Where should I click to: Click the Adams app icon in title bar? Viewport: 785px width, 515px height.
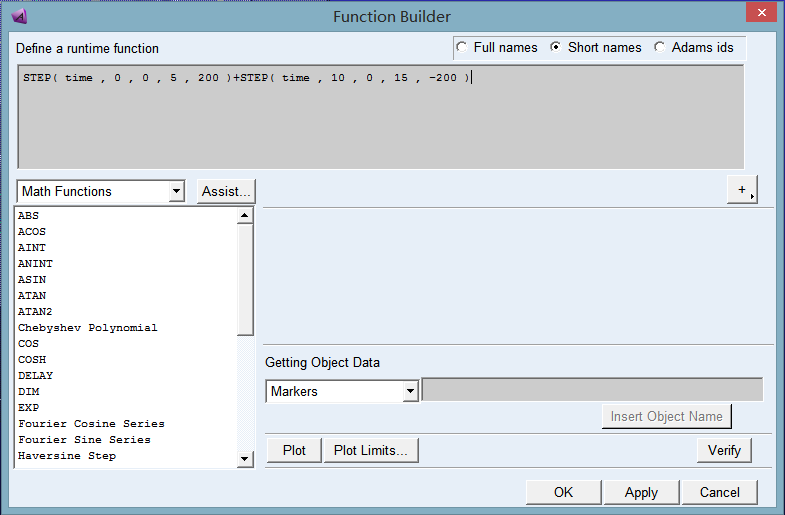click(x=19, y=16)
